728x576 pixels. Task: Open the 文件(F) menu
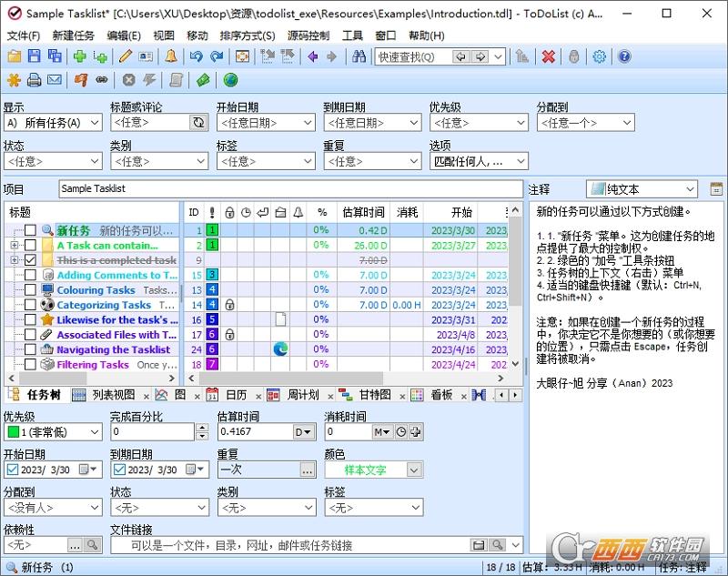point(24,35)
